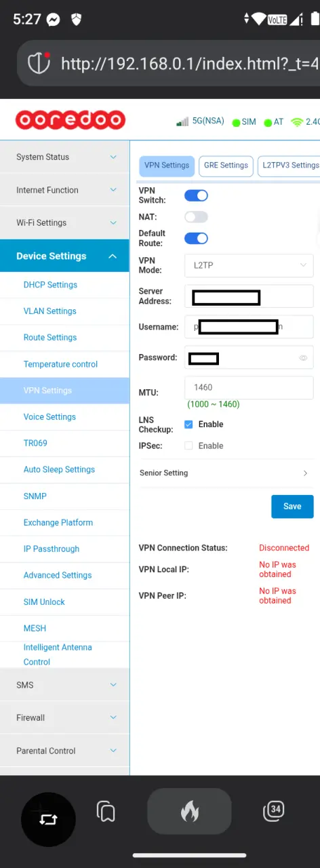This screenshot has width=320, height=868.
Task: Tap the Wi-Fi 2.4G status icon
Action: coord(296,122)
